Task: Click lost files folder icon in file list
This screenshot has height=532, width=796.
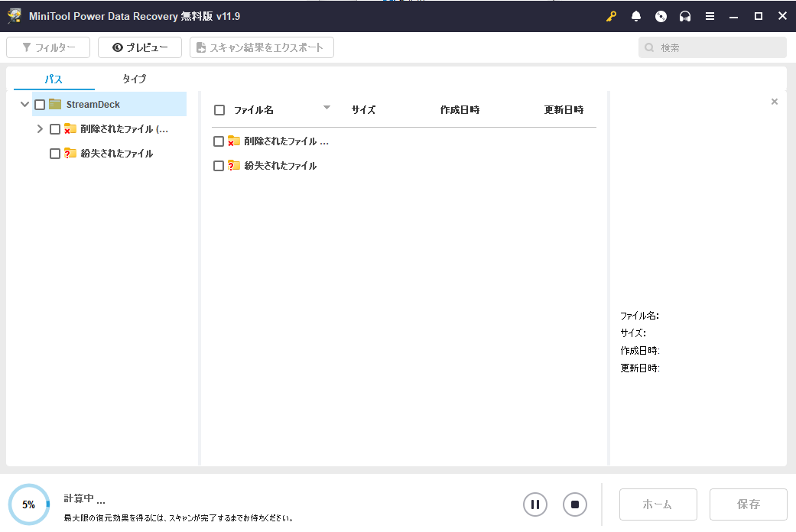Action: click(233, 166)
